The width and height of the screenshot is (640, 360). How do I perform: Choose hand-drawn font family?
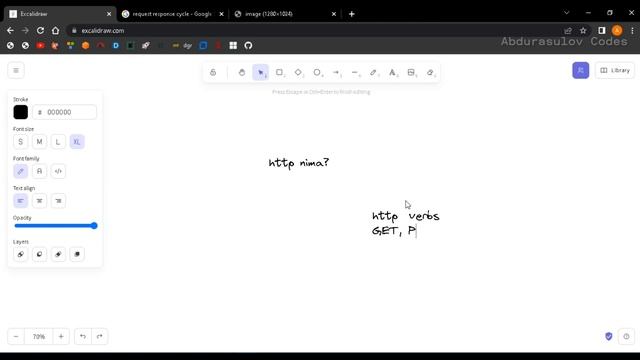(x=20, y=171)
